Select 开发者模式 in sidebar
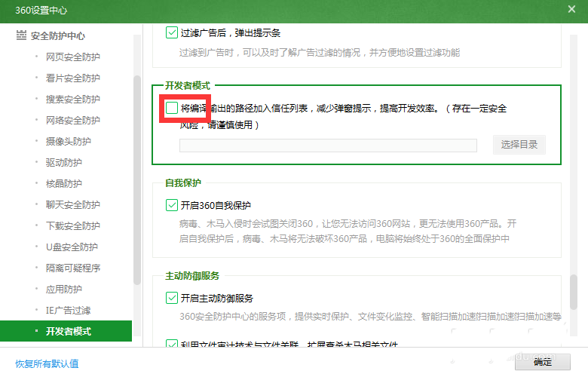The width and height of the screenshot is (588, 377). [66, 331]
